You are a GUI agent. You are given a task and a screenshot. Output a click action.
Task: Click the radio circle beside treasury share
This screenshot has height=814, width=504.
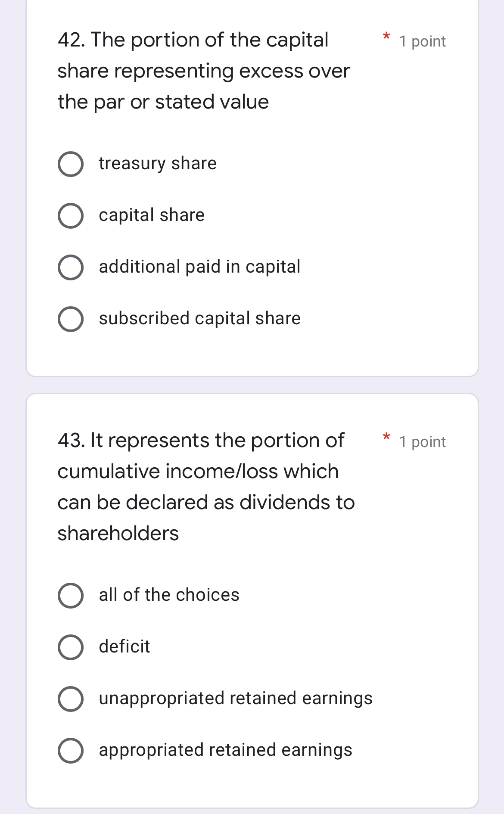tap(71, 164)
